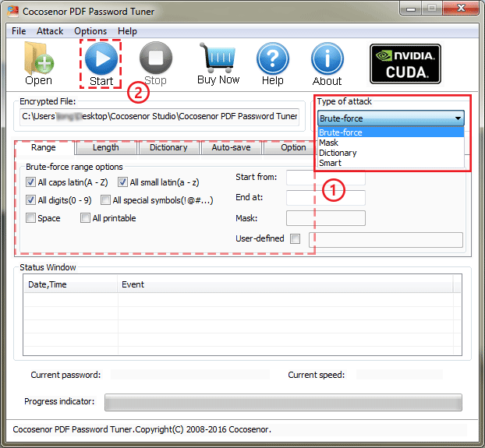Uncheck All caps latin(A - Z)
The image size is (485, 448).
pyautogui.click(x=30, y=182)
